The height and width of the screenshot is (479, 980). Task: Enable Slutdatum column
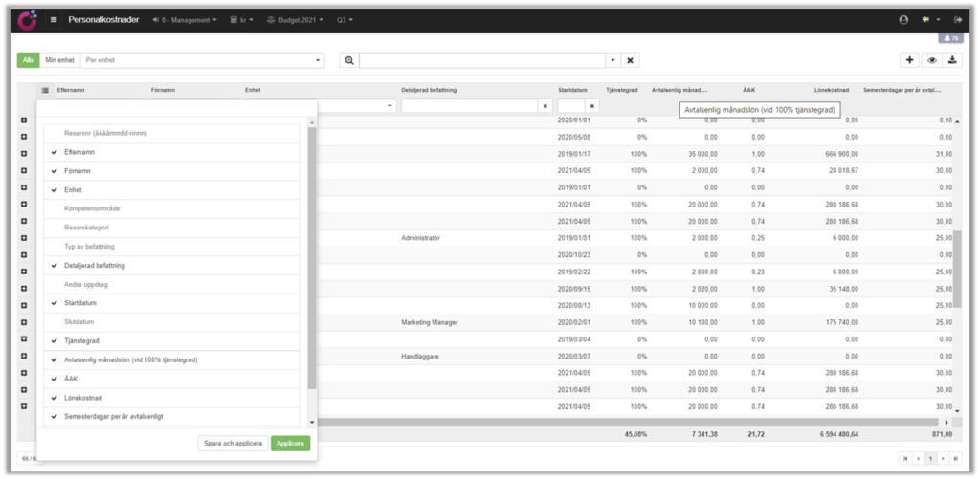click(x=171, y=321)
